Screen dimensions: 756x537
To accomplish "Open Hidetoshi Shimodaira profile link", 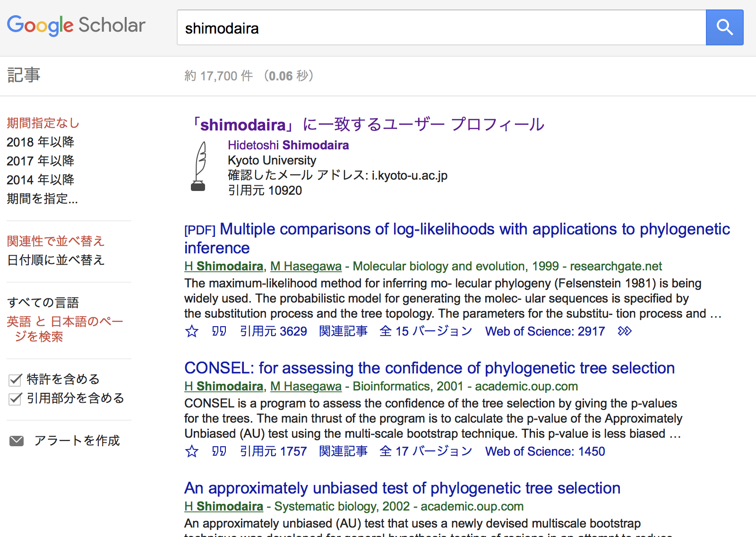I will (288, 145).
